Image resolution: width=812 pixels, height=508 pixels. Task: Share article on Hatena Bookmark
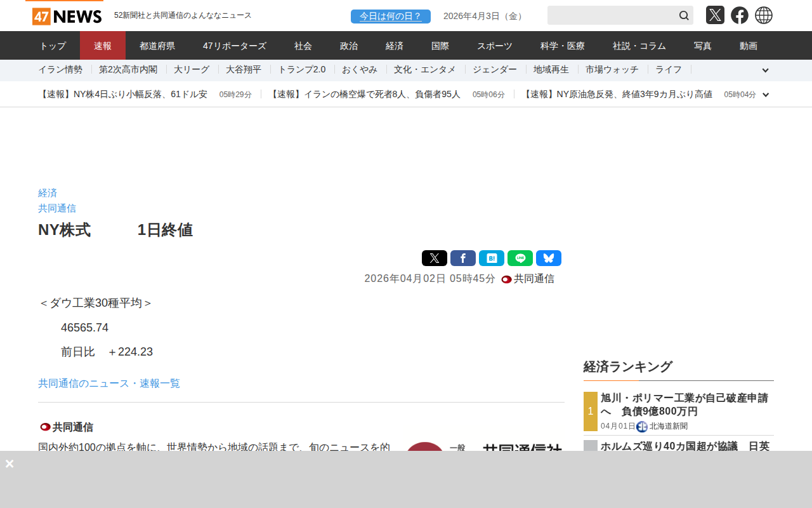[491, 258]
